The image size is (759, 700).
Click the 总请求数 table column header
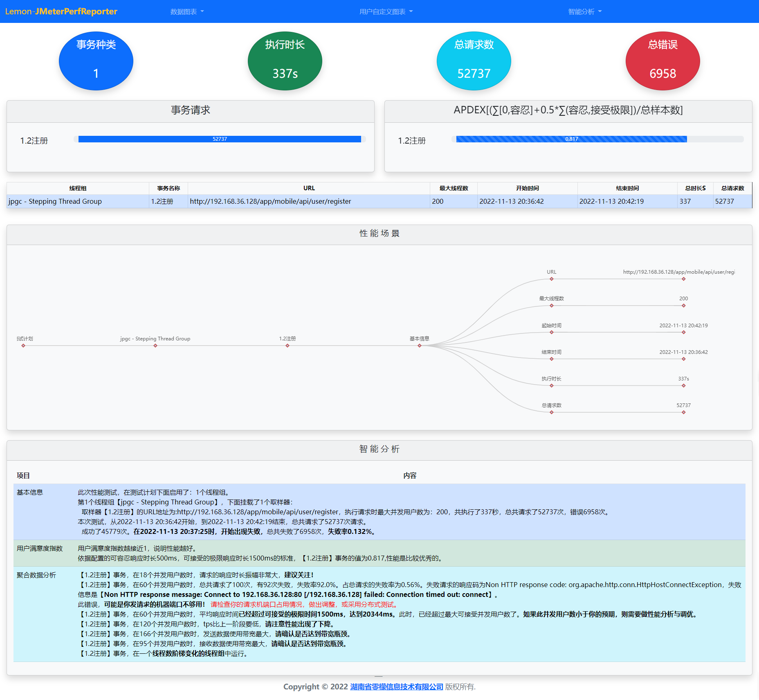click(732, 188)
